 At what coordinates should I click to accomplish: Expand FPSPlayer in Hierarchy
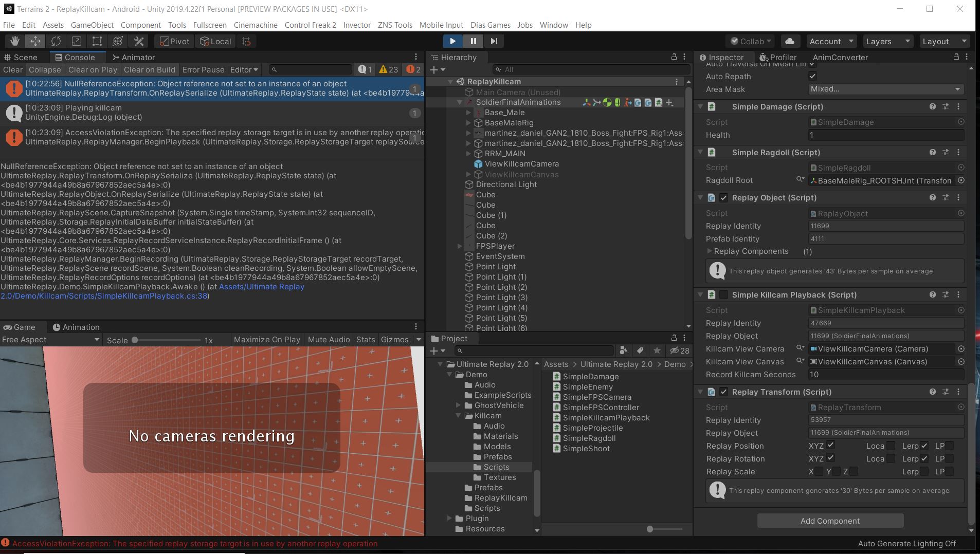coord(460,246)
